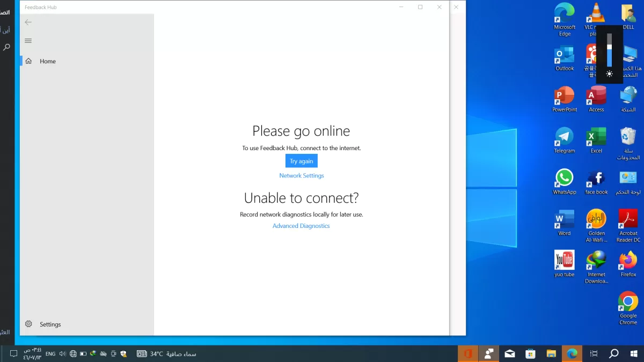
Task: Open the Network Settings link
Action: pos(301,175)
